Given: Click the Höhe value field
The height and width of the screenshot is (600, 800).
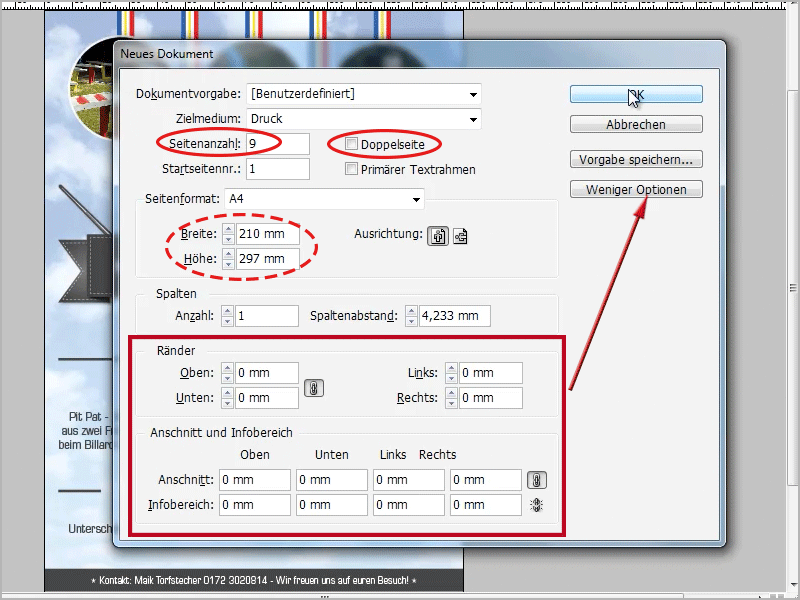Looking at the screenshot, I should tap(267, 259).
